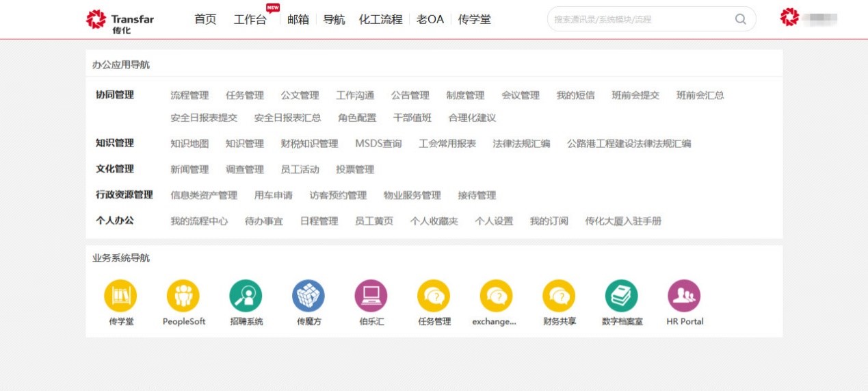Open the 首页 menu item
Screen dimensions: 868x391
[205, 19]
